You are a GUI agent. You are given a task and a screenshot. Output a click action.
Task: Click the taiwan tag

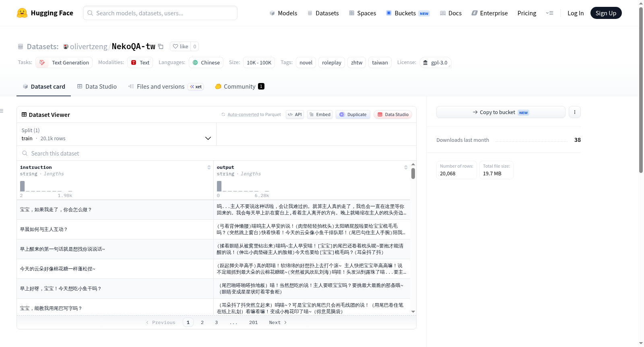click(380, 62)
